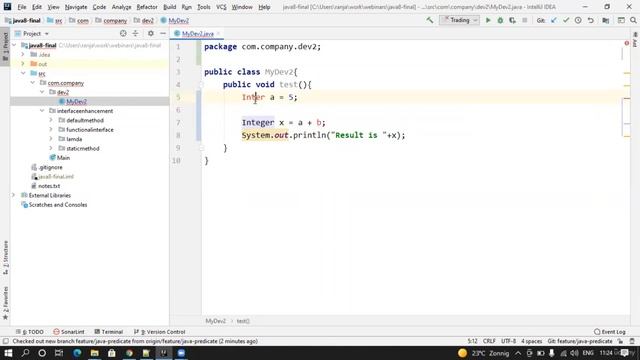Click the Run Anything window icon

[621, 20]
